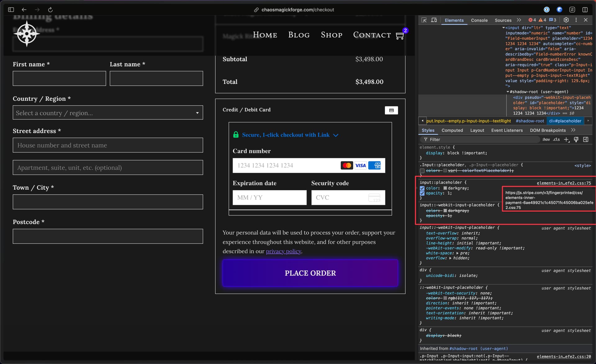Viewport: 596px width, 364px height.
Task: Switch to the Console tab
Action: click(479, 20)
